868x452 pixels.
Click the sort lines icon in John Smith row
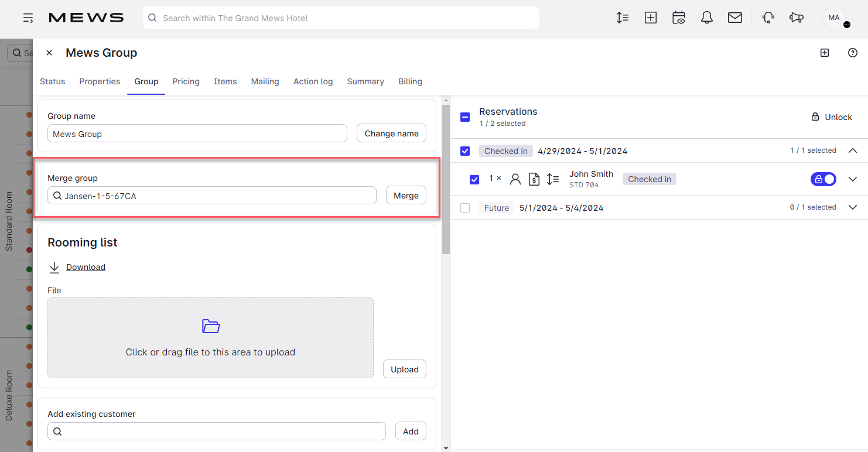click(553, 179)
